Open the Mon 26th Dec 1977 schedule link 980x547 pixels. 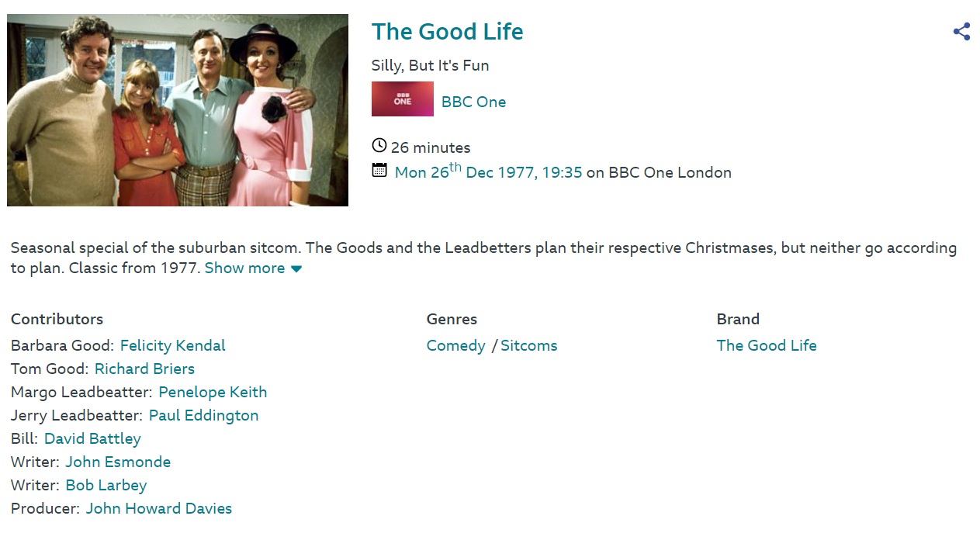point(488,172)
